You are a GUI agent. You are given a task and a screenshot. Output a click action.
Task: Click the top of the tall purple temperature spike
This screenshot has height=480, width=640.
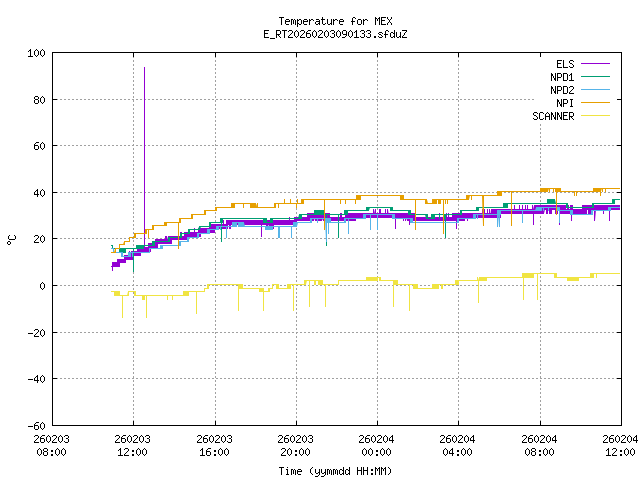coord(144,68)
